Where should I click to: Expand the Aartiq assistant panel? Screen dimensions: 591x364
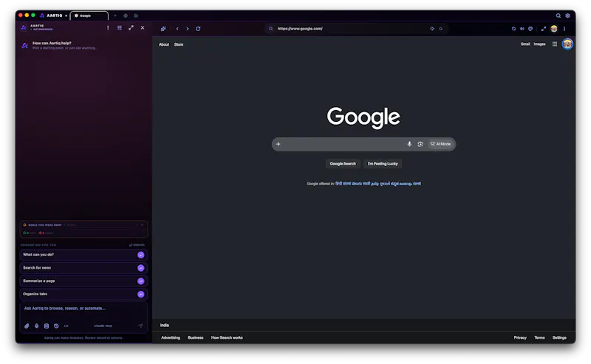131,27
